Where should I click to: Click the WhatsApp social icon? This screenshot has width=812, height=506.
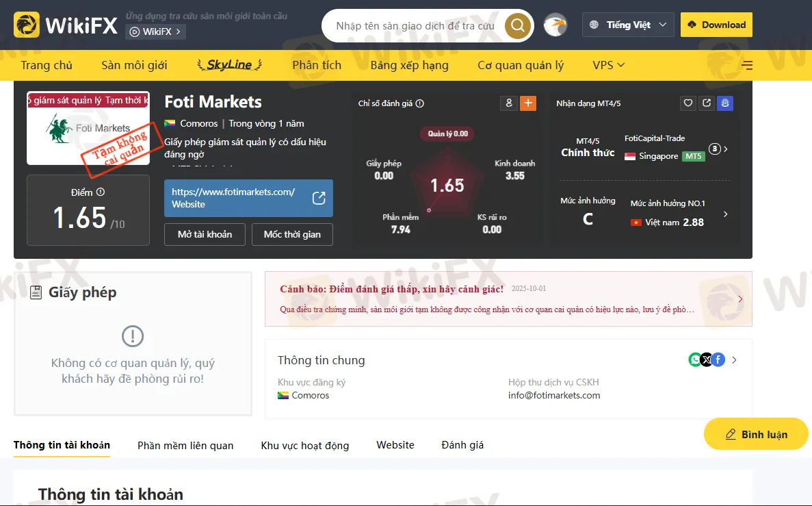[x=694, y=359]
